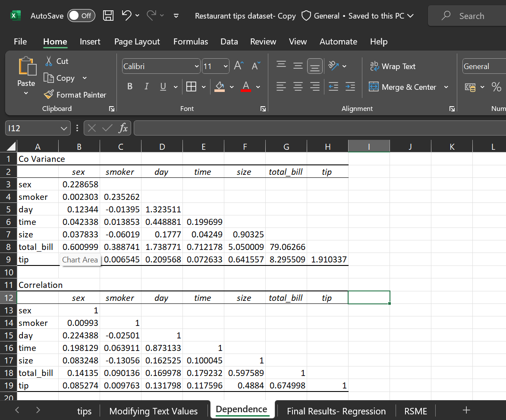Screen dimensions: 506x420
Task: Open the Name Box dropdown arrow
Action: 63,128
